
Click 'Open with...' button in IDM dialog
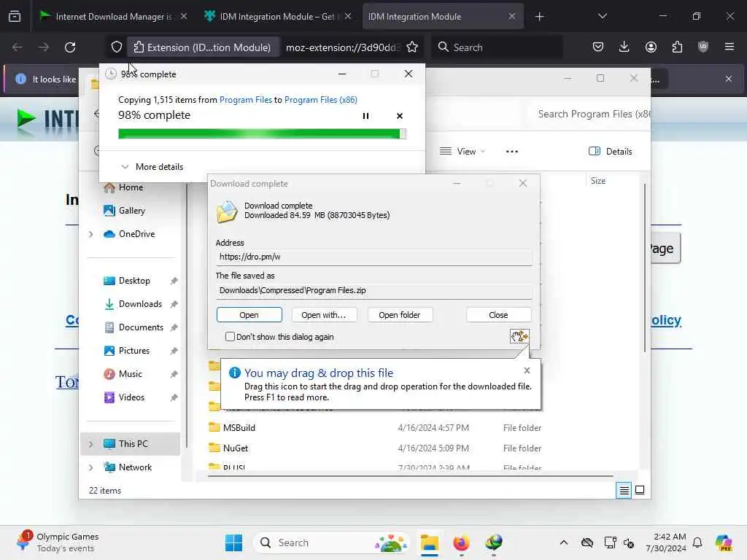pos(323,315)
